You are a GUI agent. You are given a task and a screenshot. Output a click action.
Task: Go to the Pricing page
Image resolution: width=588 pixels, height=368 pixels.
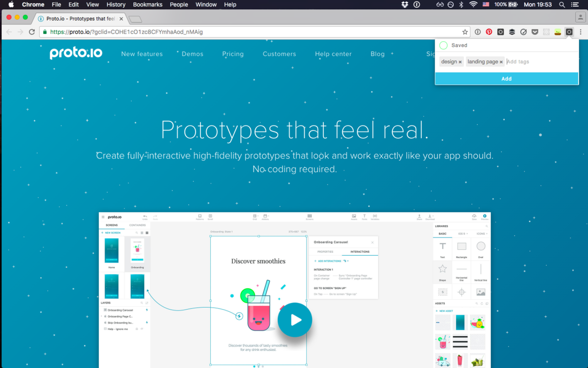pyautogui.click(x=233, y=54)
